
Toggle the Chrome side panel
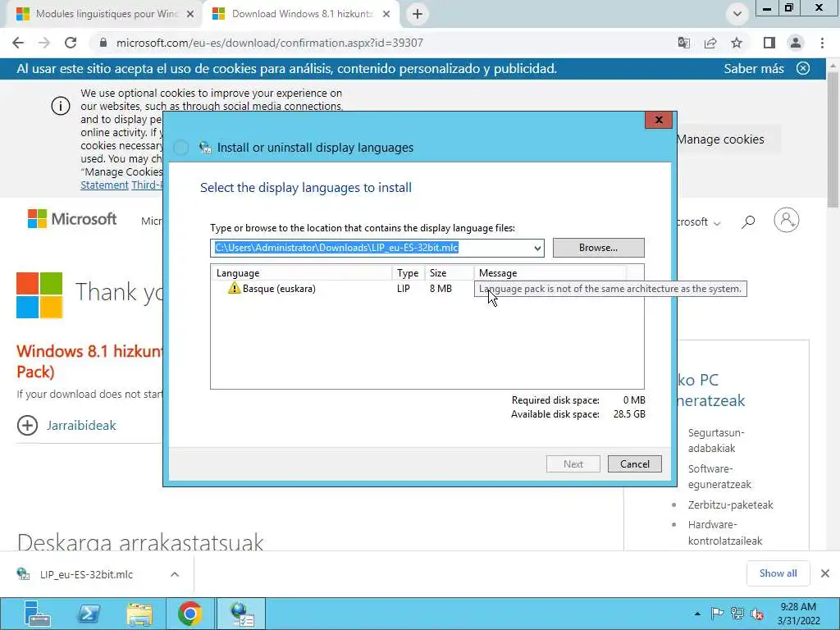click(769, 43)
